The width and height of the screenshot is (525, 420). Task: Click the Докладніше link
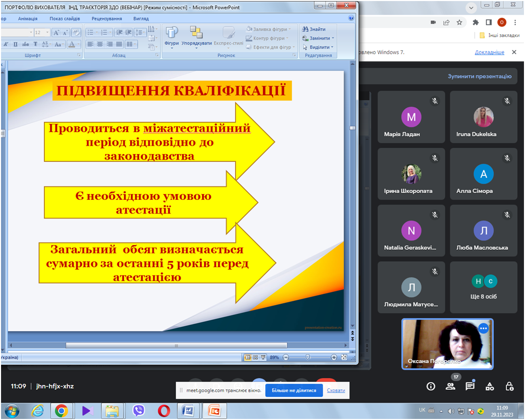[x=490, y=52]
